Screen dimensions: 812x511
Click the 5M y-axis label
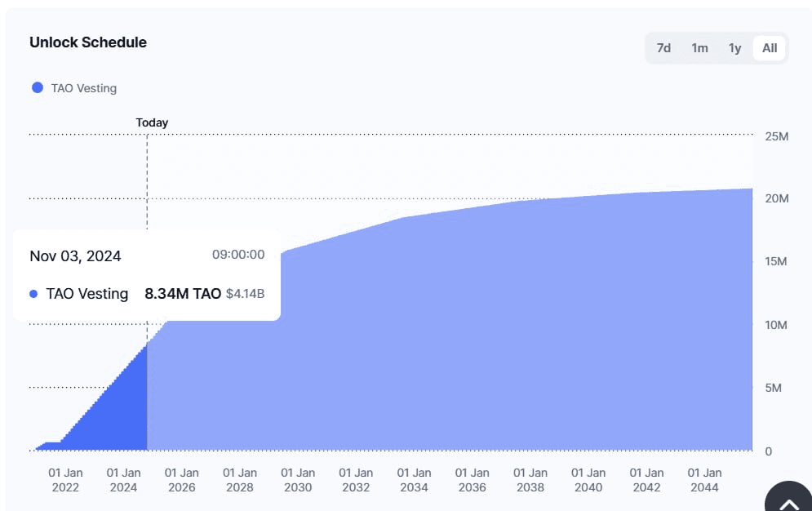click(773, 388)
